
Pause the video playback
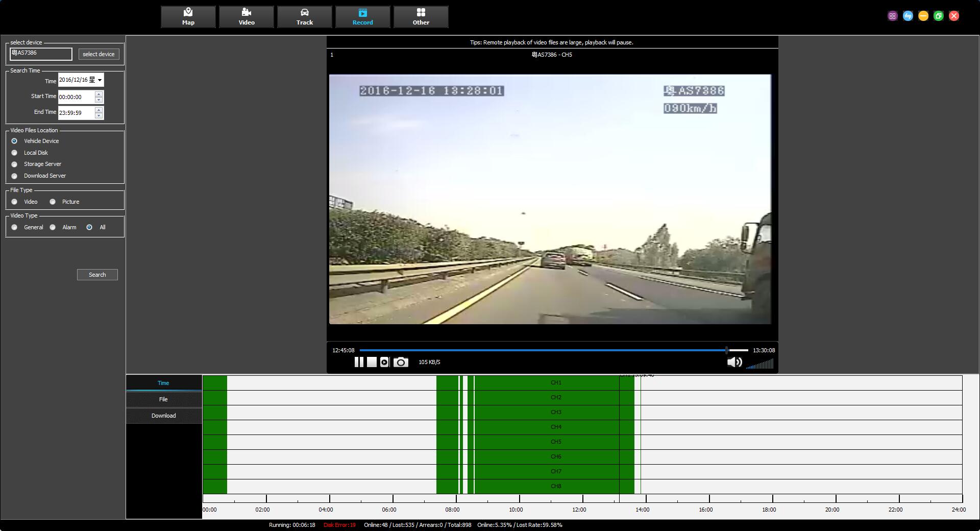359,362
